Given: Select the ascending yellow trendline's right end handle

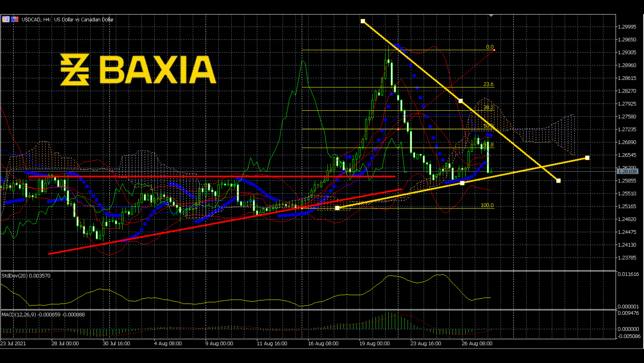Looking at the screenshot, I should point(587,158).
